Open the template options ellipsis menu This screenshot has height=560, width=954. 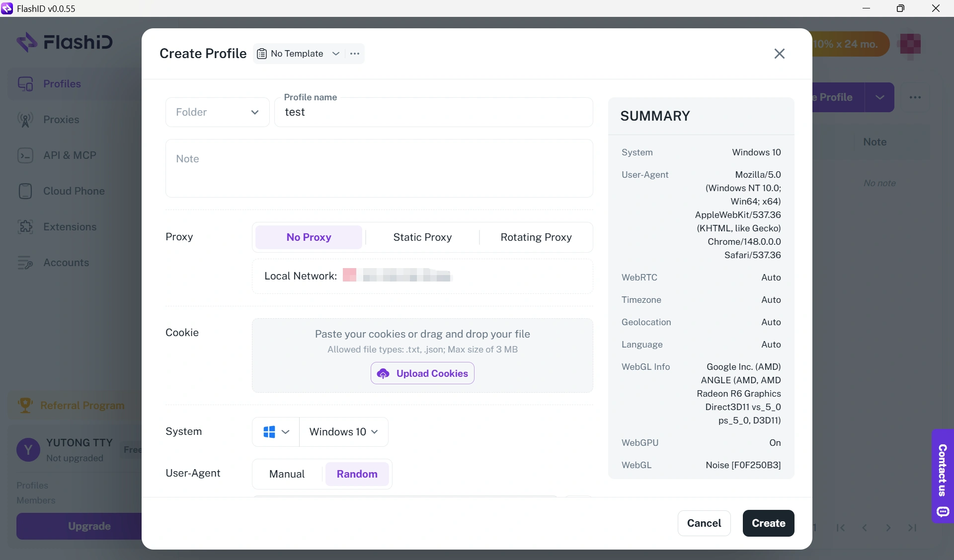coord(354,54)
